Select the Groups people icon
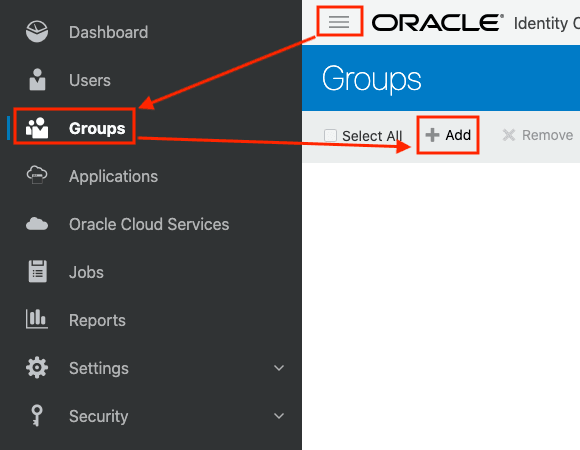The image size is (580, 450). [x=37, y=128]
